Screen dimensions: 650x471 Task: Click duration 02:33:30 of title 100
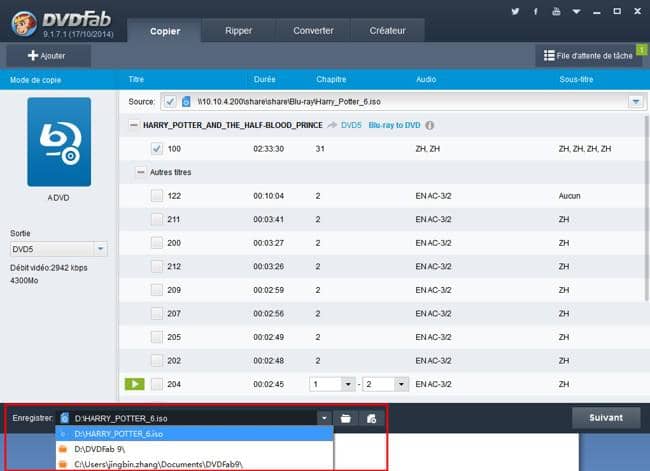269,148
